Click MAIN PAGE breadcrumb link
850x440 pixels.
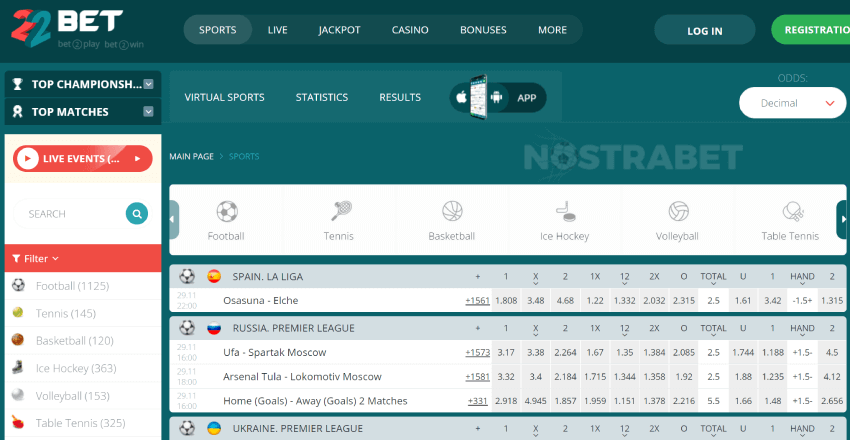192,157
